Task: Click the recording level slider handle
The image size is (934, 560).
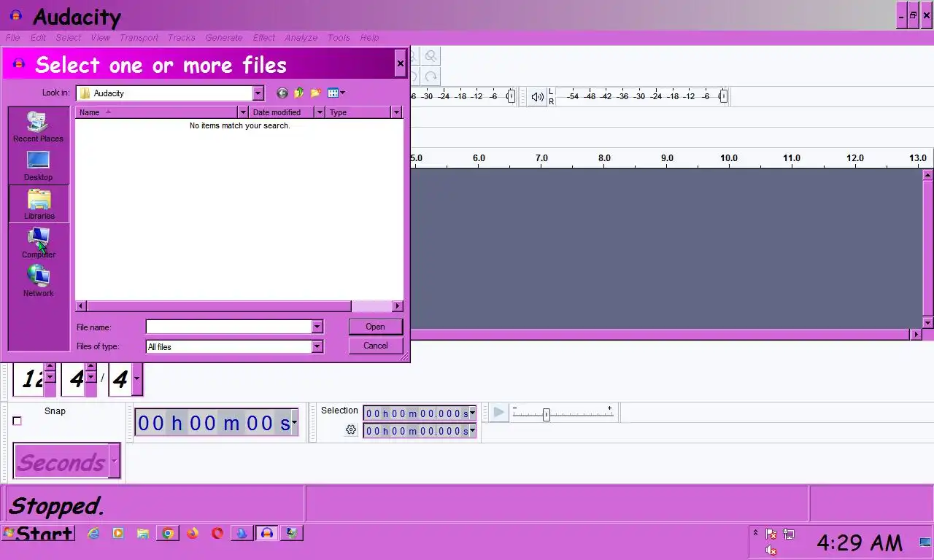Action: click(511, 96)
